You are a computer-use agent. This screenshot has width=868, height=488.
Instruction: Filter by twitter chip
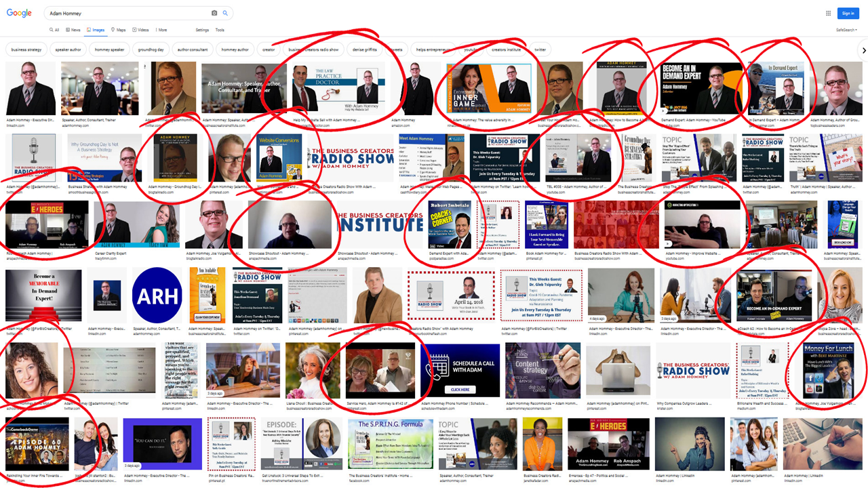coord(540,50)
